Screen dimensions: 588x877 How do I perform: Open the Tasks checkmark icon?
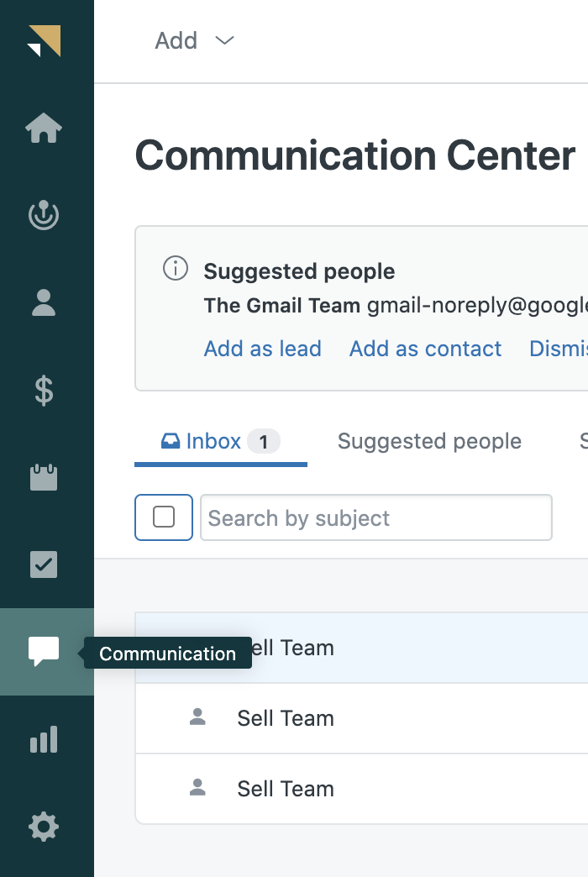point(44,565)
